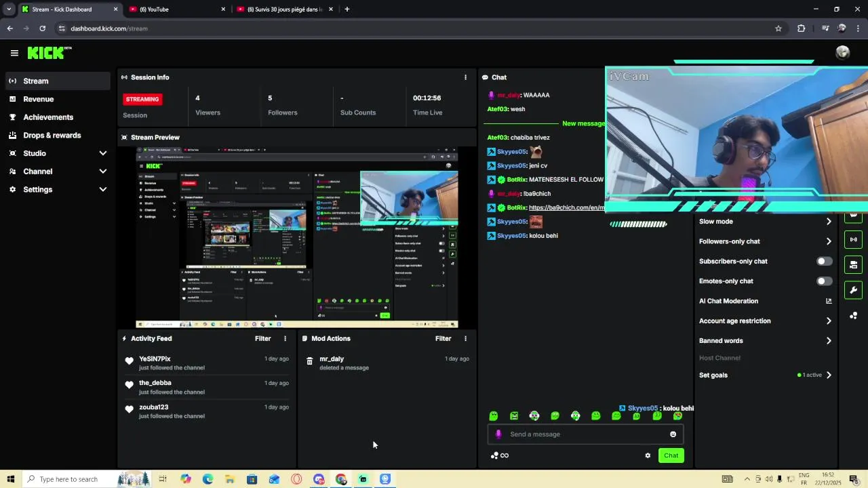Open File Explorer from the taskbar
Screen dimensions: 868x488
pos(230,479)
